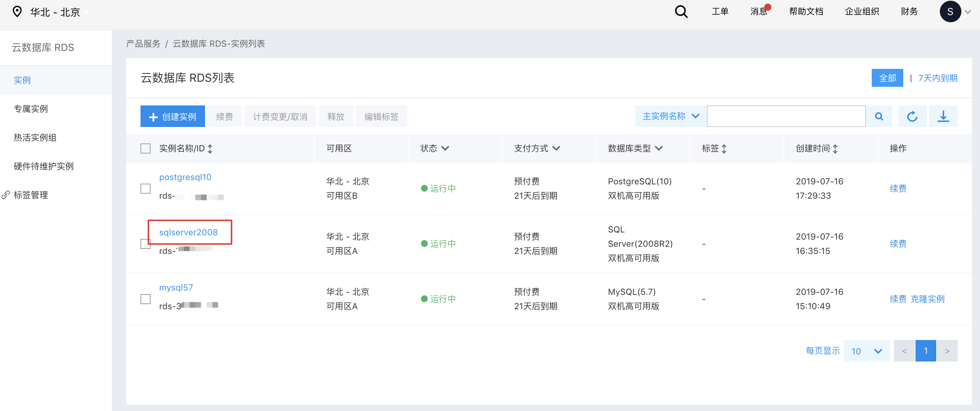Click 克隆实例 for mysql57 row
Viewport: 980px width, 411px height.
coord(928,299)
